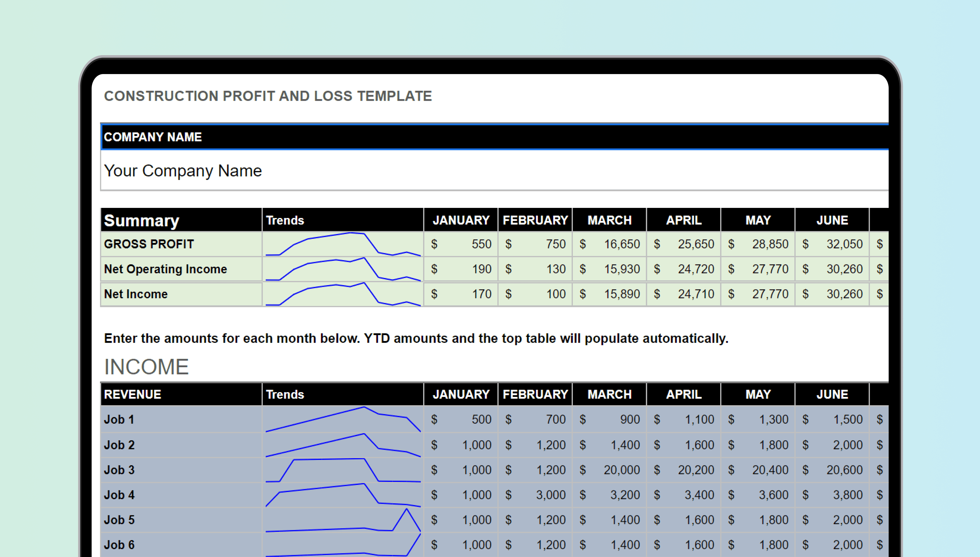Click Job 4 June value 3,800
Image resolution: width=980 pixels, height=557 pixels.
832,495
